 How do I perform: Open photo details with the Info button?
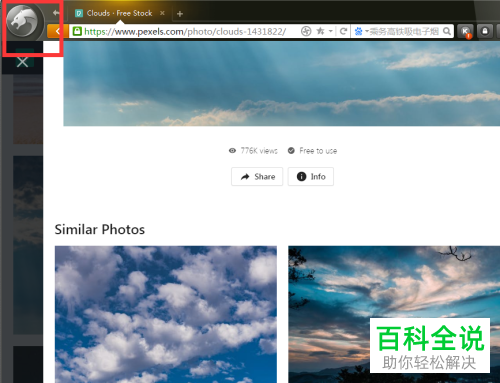pyautogui.click(x=311, y=177)
